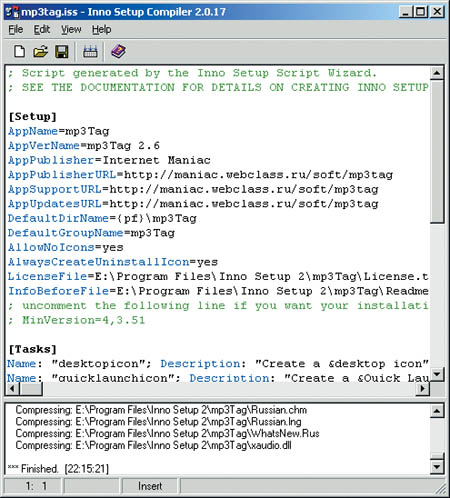Click the "uncomment the following line" comment
The height and width of the screenshot is (498, 450).
(218, 306)
